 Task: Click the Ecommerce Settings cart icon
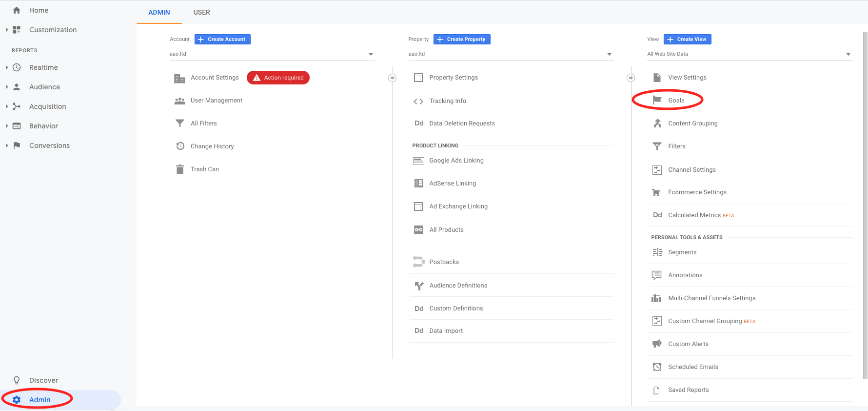click(x=656, y=192)
